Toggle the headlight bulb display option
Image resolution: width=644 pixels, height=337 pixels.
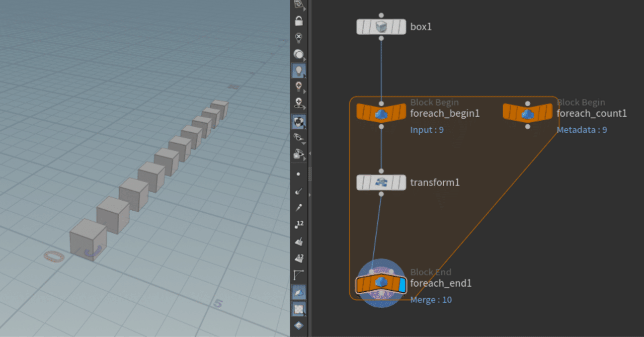pos(299,70)
